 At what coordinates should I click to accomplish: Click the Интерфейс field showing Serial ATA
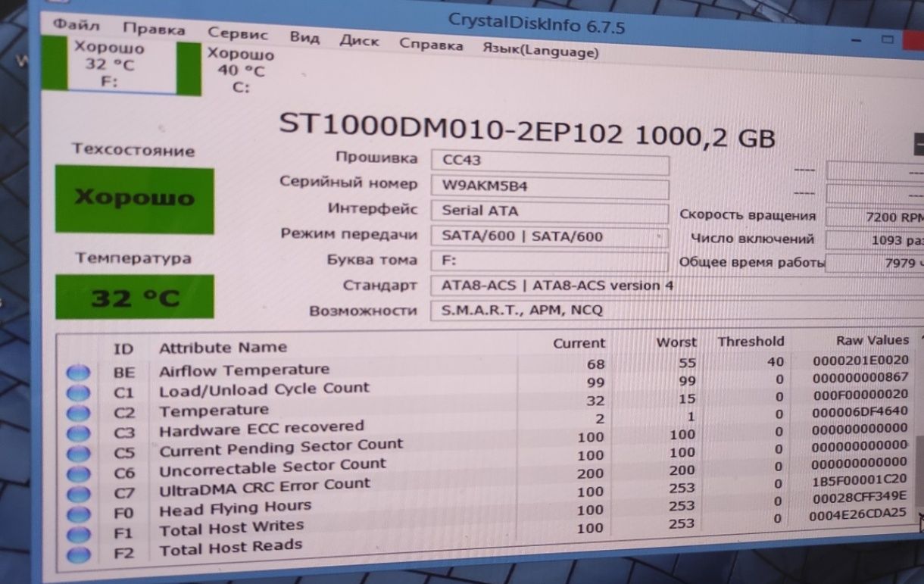click(x=550, y=212)
